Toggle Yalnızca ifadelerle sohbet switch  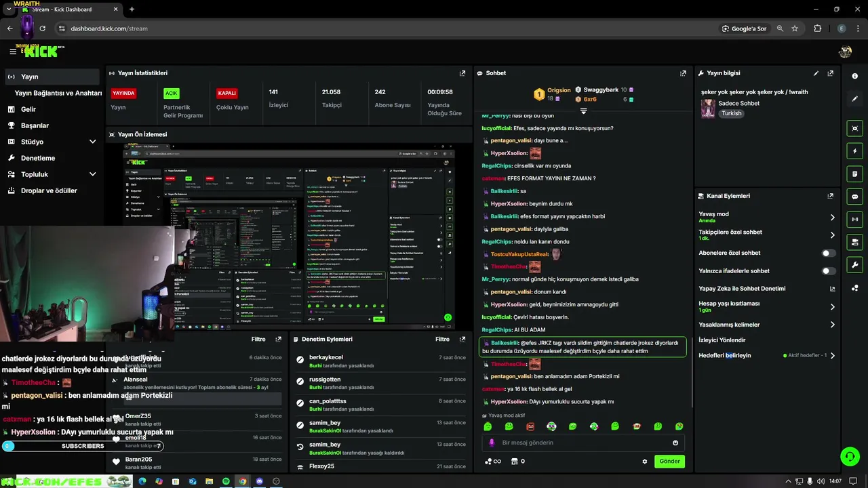click(x=829, y=271)
